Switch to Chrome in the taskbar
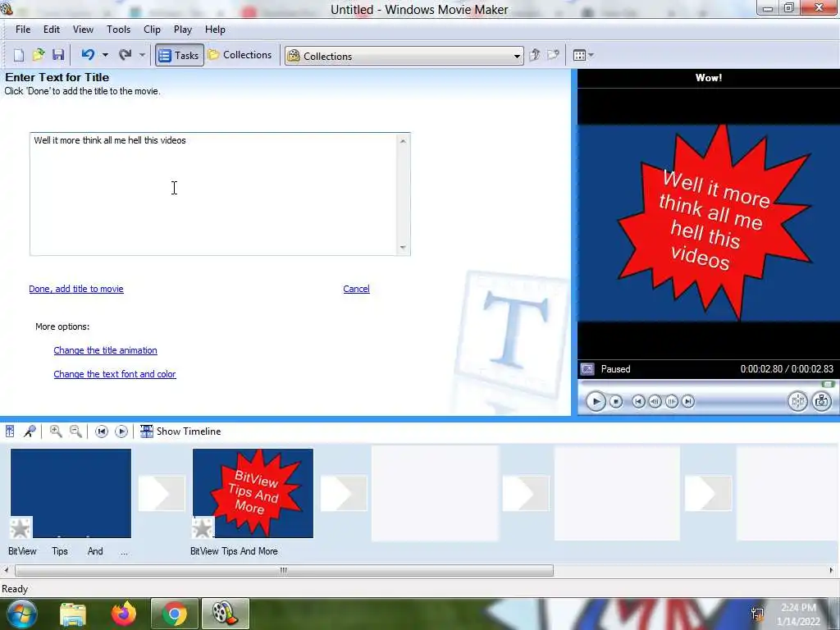Viewport: 840px width, 630px height. click(175, 614)
